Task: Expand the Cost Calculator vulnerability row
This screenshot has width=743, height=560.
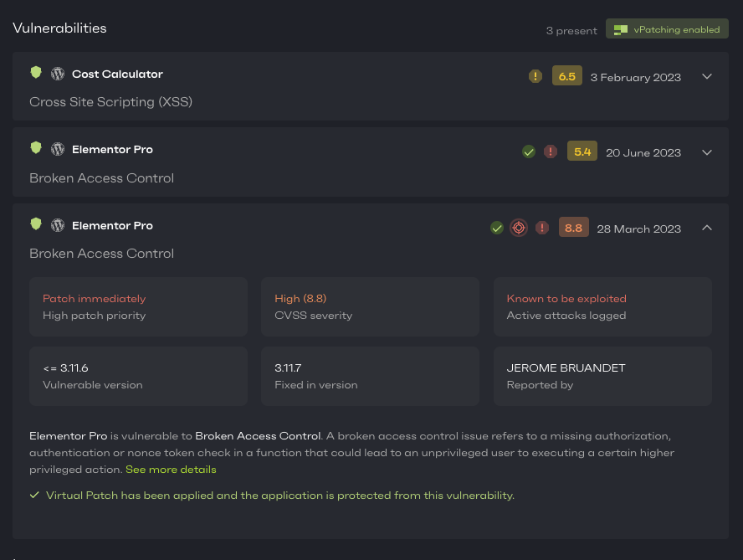Action: pos(707,76)
